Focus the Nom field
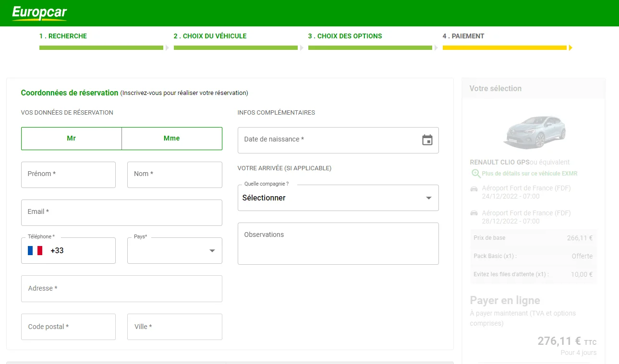Image resolution: width=619 pixels, height=364 pixels. (175, 175)
